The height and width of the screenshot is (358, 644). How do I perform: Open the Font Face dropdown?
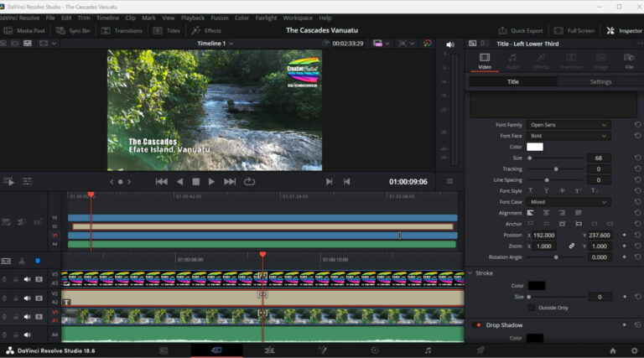(x=569, y=136)
